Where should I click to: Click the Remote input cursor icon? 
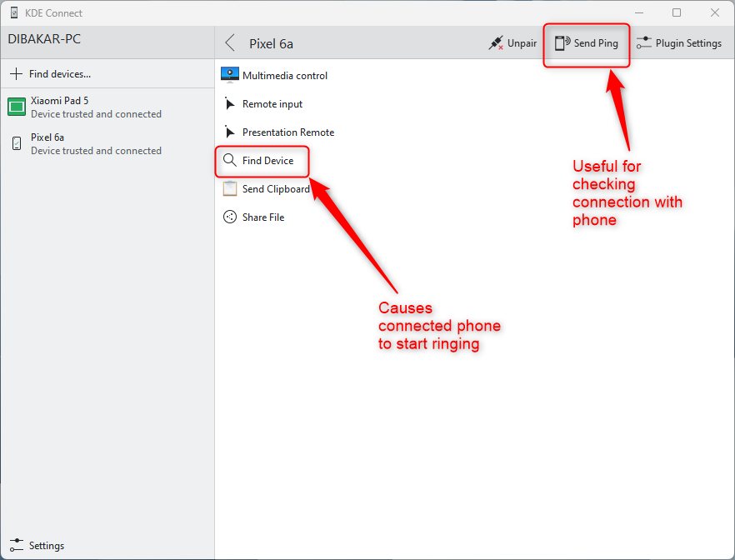point(229,103)
